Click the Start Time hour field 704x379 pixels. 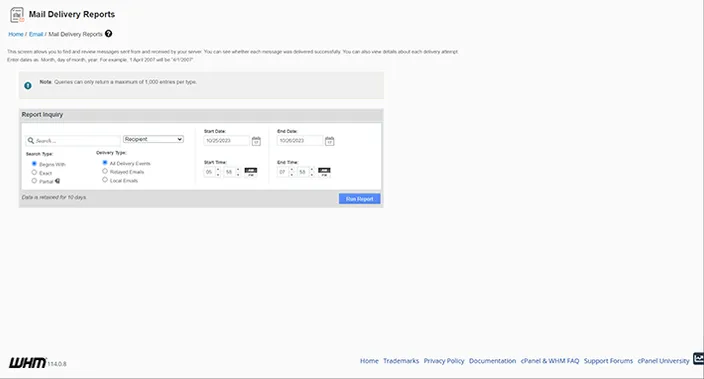tap(209, 172)
